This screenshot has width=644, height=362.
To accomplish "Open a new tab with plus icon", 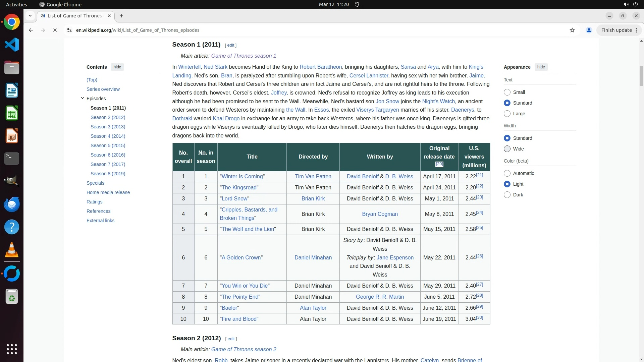I will coord(121,16).
